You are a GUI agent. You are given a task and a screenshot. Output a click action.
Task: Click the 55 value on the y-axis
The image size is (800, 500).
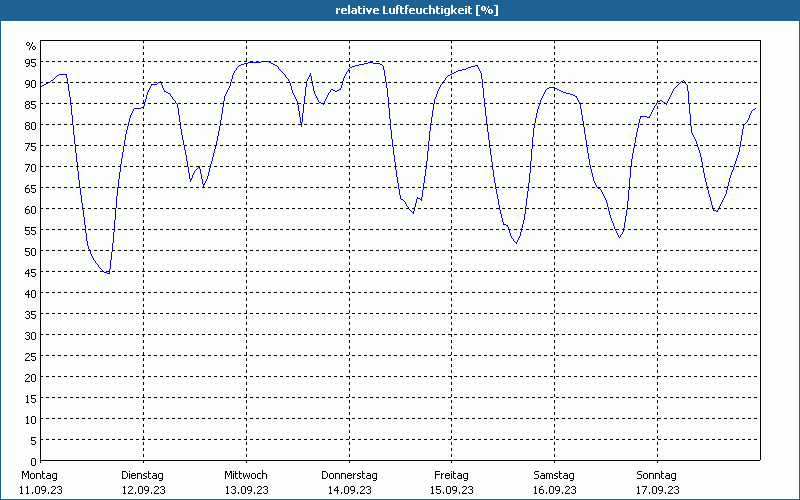point(31,231)
